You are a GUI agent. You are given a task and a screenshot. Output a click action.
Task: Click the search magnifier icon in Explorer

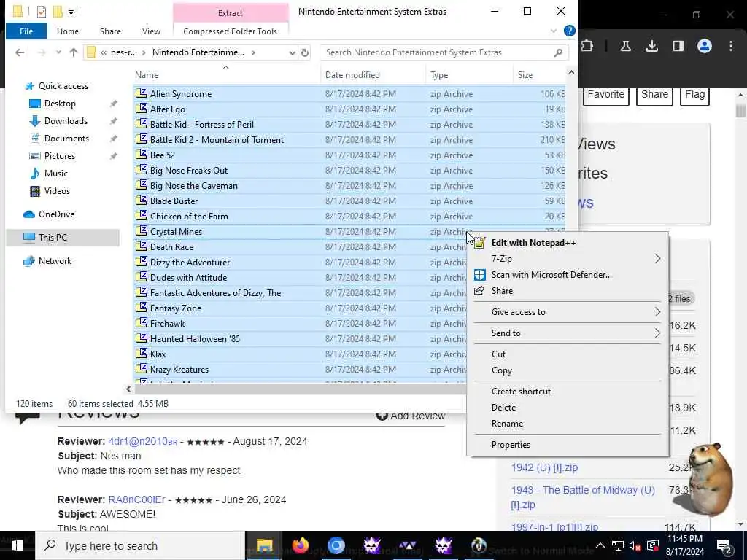coord(558,52)
